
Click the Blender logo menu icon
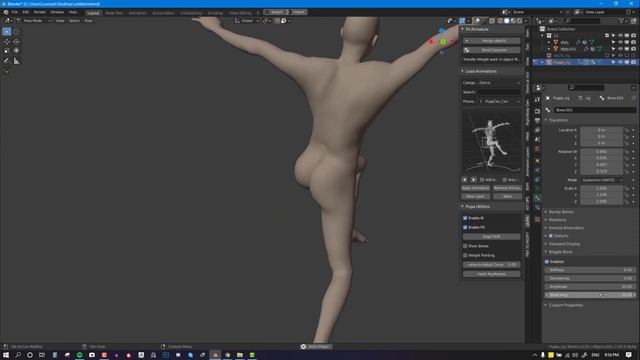pos(6,12)
